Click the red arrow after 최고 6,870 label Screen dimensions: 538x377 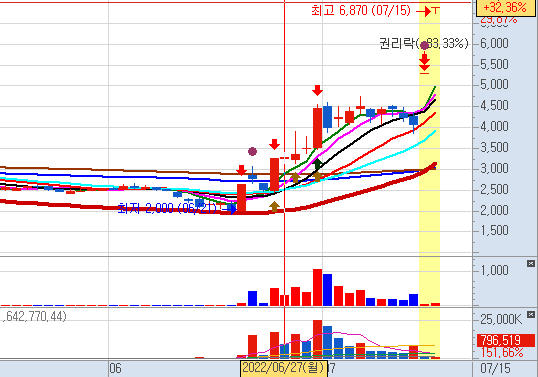[x=424, y=11]
